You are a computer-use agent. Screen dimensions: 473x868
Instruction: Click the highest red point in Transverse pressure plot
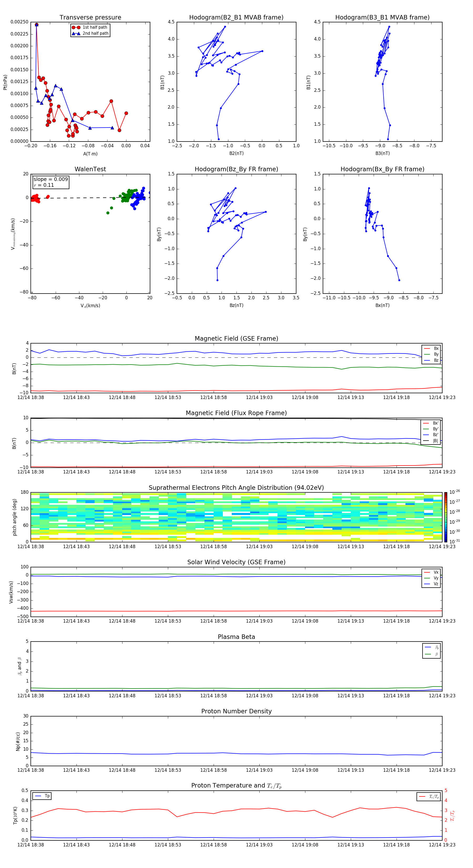37,25
